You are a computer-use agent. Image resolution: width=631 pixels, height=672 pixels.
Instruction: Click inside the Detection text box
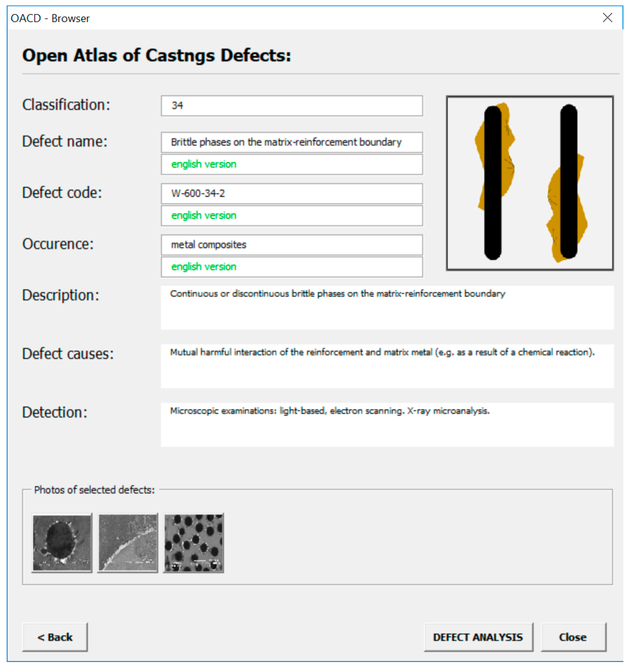point(387,425)
